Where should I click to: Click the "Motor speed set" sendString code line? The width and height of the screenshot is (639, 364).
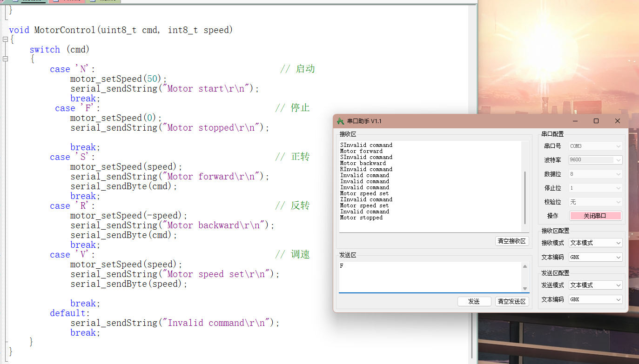(x=175, y=274)
